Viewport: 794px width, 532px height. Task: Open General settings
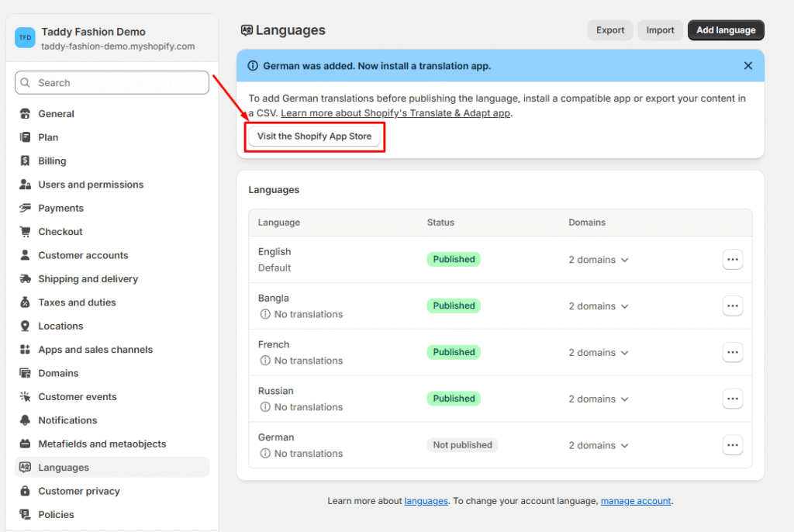112,113
